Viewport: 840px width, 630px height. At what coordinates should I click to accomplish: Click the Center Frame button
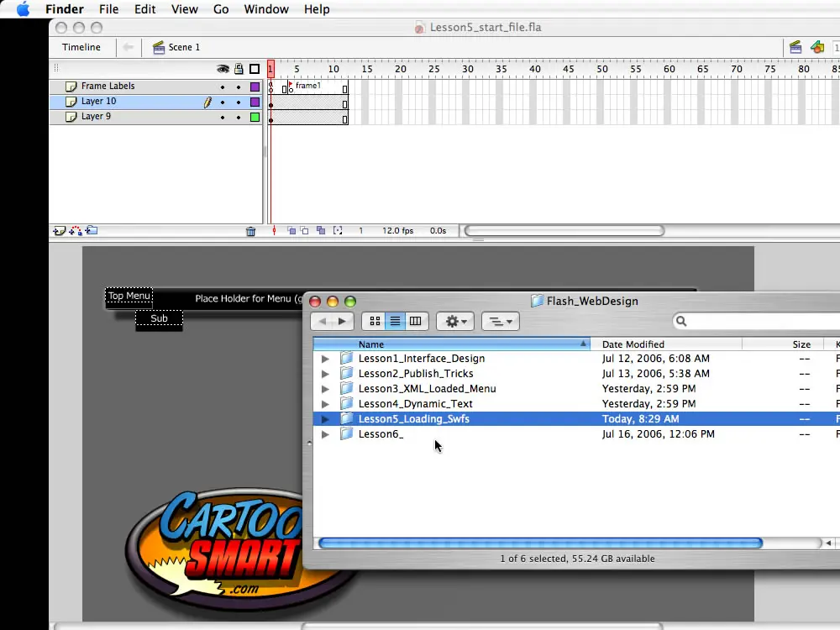pos(275,231)
